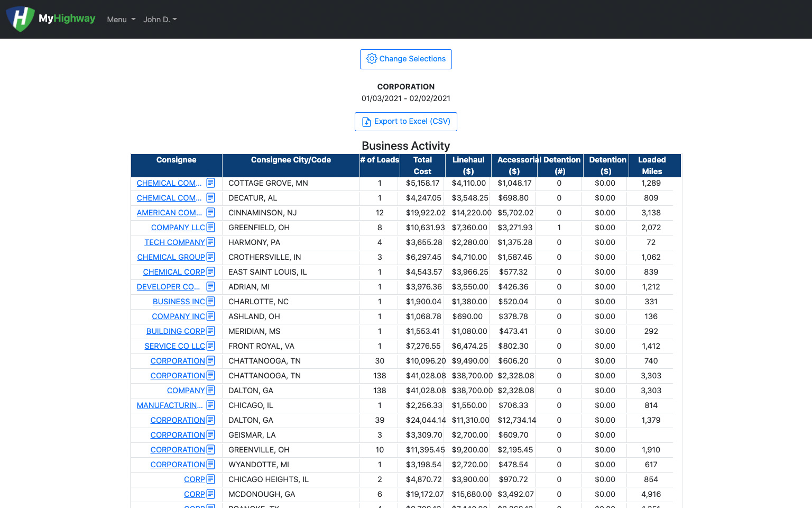Open details icon for TECH COMPANY row
This screenshot has width=812, height=508.
210,242
